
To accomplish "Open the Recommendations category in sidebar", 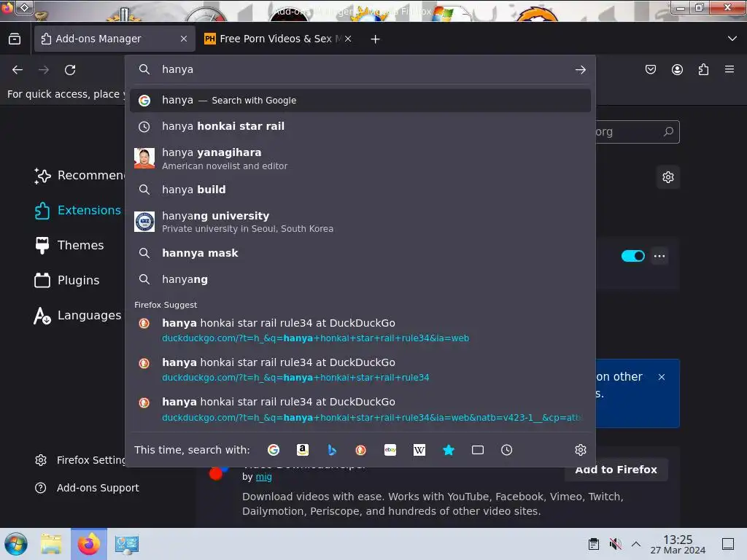I will pyautogui.click(x=79, y=175).
